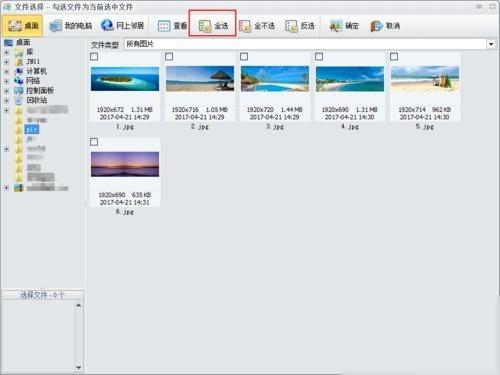500x375 pixels.
Task: Click the 桌面 desktop toolbar button
Action: [23, 25]
